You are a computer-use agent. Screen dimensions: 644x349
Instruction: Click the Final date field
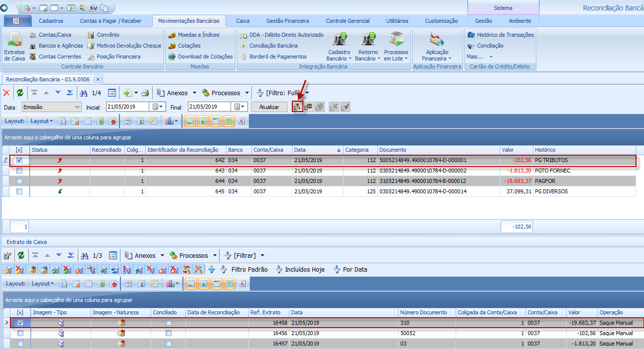[x=210, y=107]
